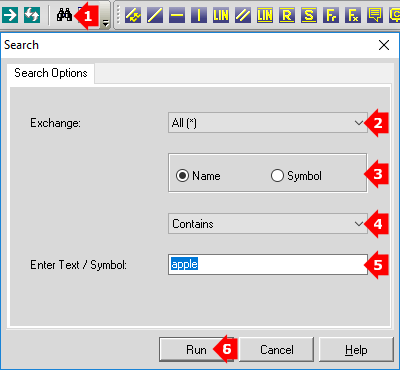Select the comment callout tool icon
This screenshot has height=370, width=400.
click(375, 15)
